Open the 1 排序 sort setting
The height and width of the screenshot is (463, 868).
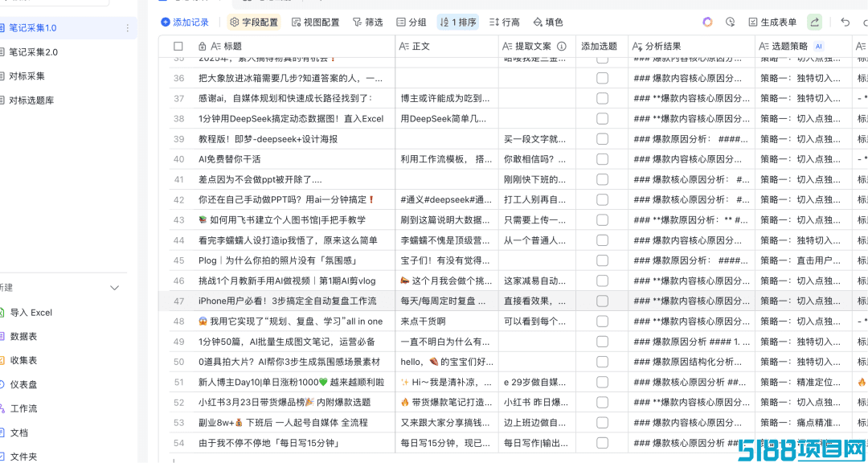click(x=458, y=23)
